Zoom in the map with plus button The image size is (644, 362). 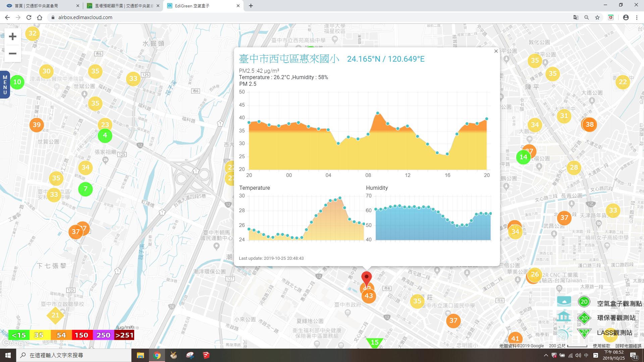(12, 37)
